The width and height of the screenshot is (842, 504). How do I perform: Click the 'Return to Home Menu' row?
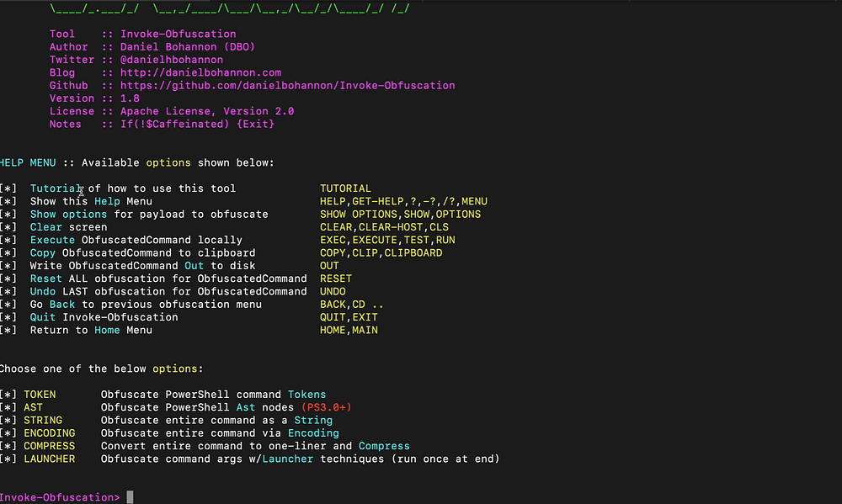point(91,330)
